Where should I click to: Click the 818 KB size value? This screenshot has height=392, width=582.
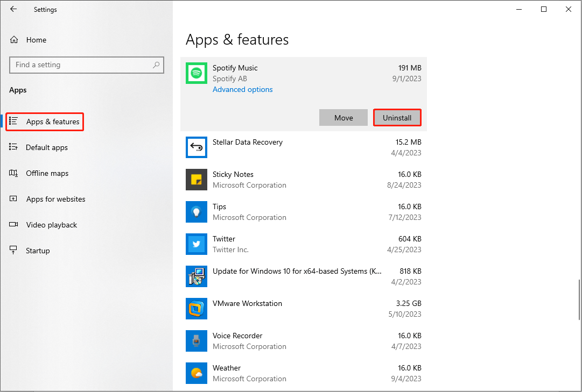pos(410,271)
